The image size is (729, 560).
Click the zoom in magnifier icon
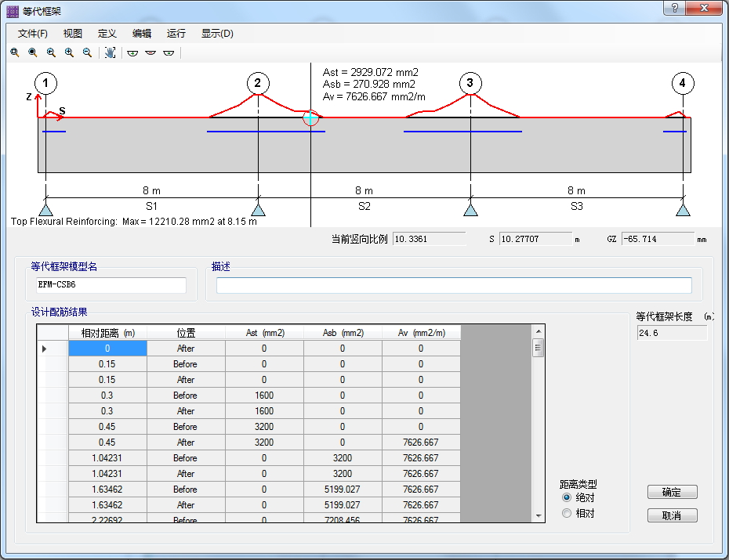click(69, 52)
